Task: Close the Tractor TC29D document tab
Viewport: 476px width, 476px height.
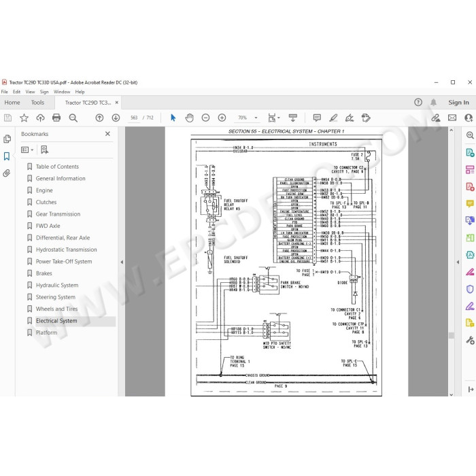Action: click(x=117, y=103)
